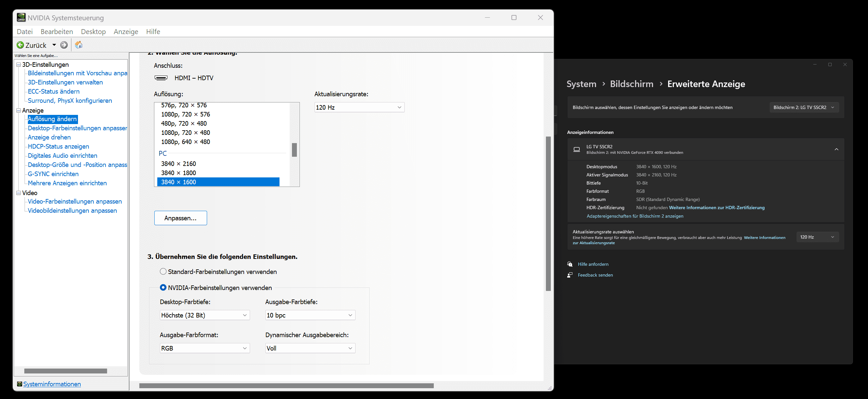Screen dimensions: 868x399
Task: Open the Ausgabe-Farbformat RGB dropdown
Action: tap(205, 348)
